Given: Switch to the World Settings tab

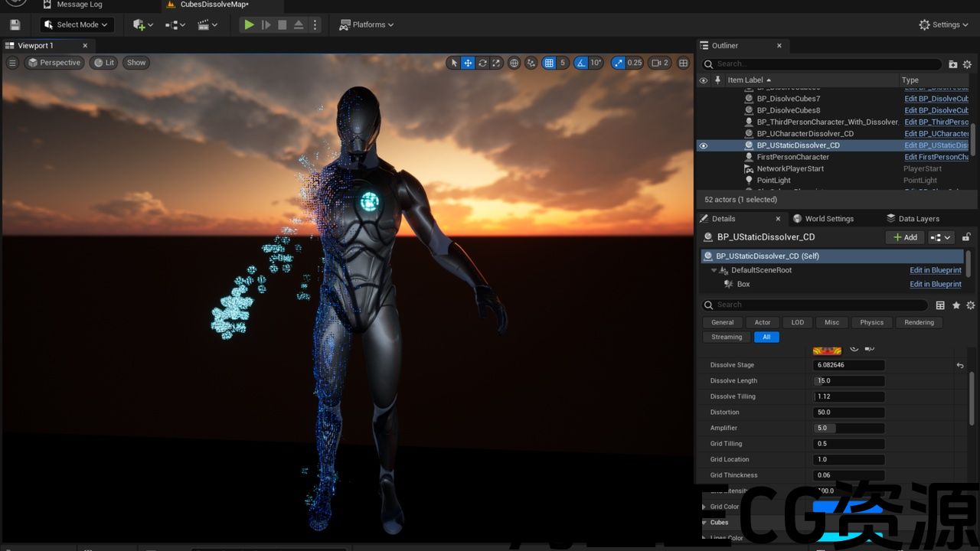Looking at the screenshot, I should coord(824,219).
